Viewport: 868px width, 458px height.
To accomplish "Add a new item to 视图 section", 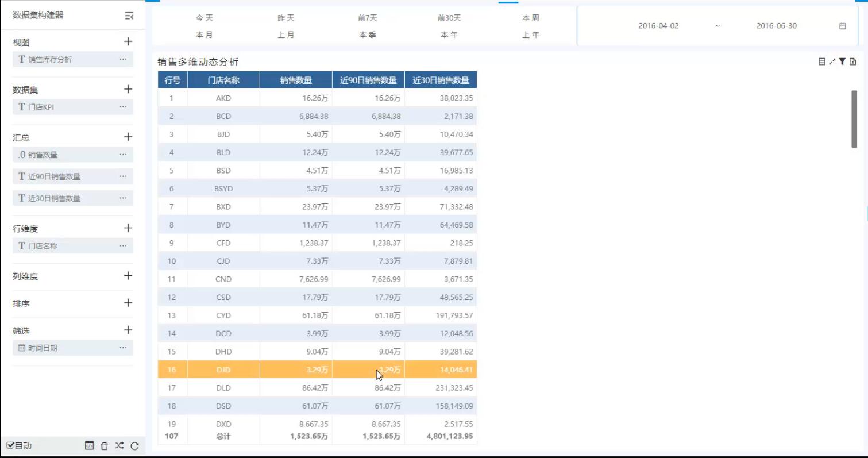I will [128, 41].
